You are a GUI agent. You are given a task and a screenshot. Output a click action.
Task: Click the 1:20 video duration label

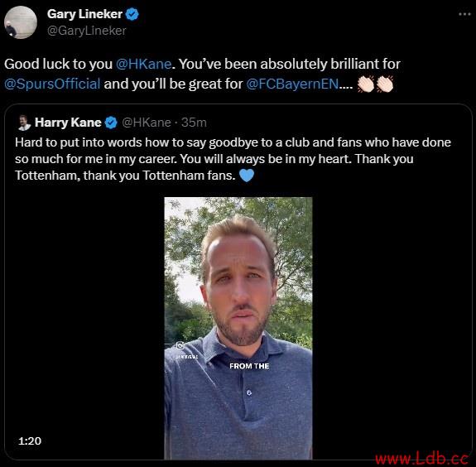pyautogui.click(x=30, y=441)
